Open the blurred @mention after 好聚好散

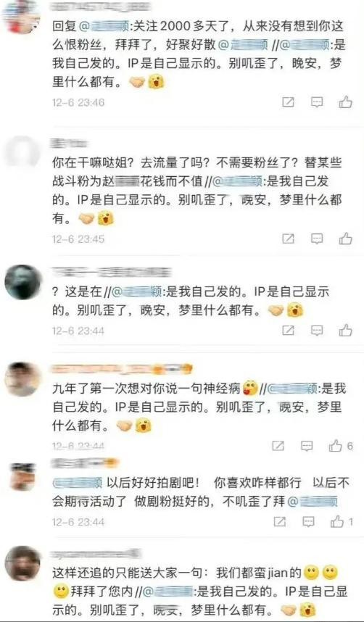click(244, 45)
